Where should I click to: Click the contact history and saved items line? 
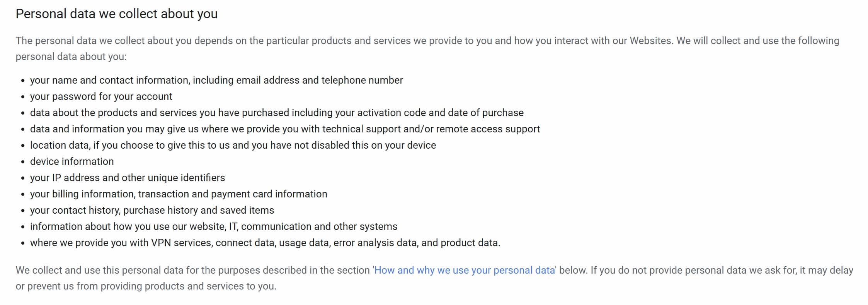[152, 210]
